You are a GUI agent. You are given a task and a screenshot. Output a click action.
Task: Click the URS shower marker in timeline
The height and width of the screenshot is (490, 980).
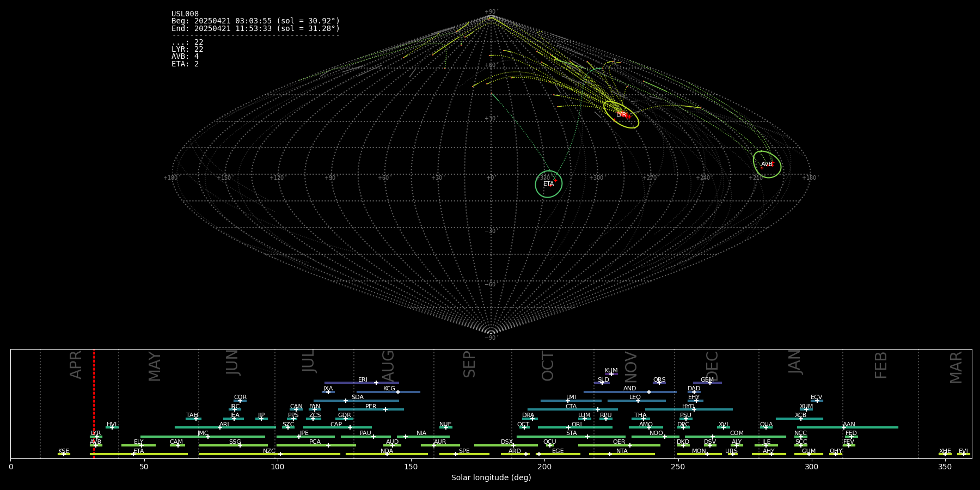[732, 454]
